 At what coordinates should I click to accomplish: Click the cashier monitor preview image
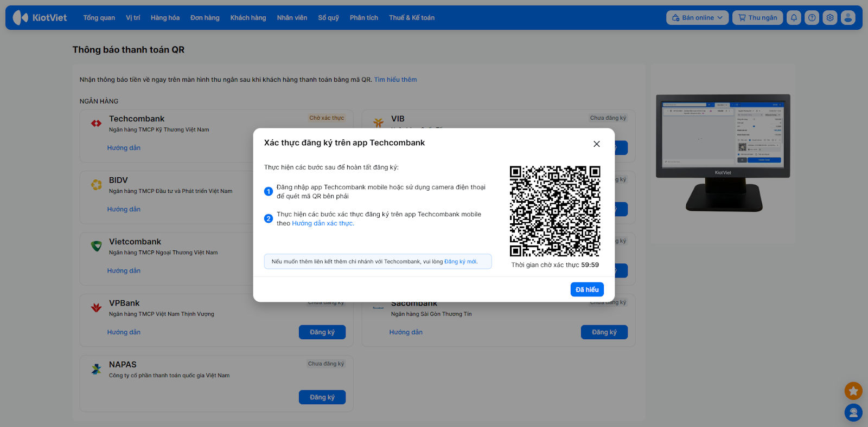click(723, 153)
